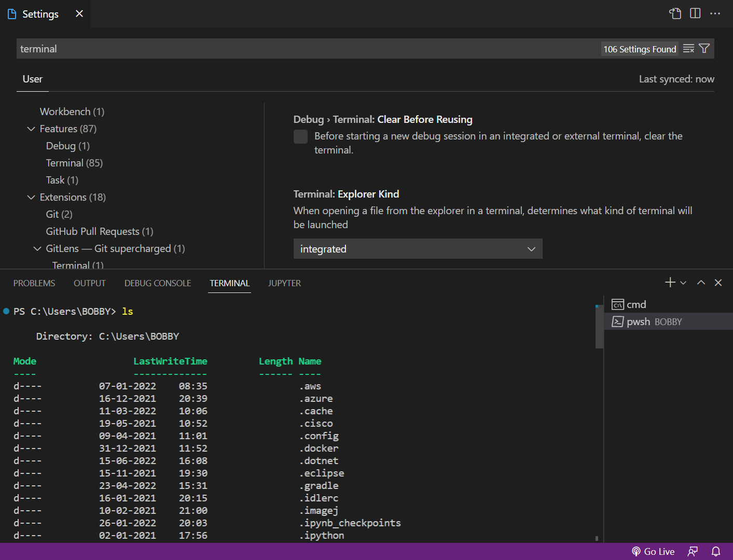This screenshot has width=733, height=560.
Task: Open the More Actions ellipsis menu
Action: (x=715, y=14)
